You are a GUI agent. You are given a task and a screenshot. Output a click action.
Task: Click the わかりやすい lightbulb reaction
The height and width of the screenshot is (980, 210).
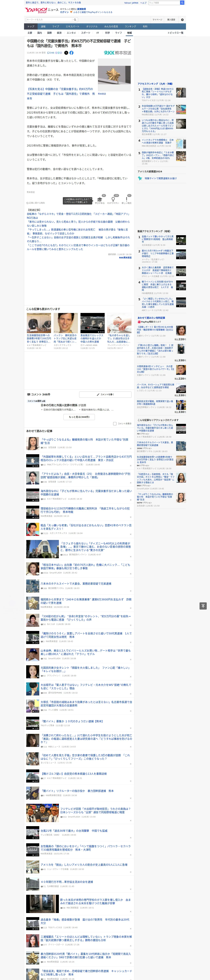[x=113, y=200]
